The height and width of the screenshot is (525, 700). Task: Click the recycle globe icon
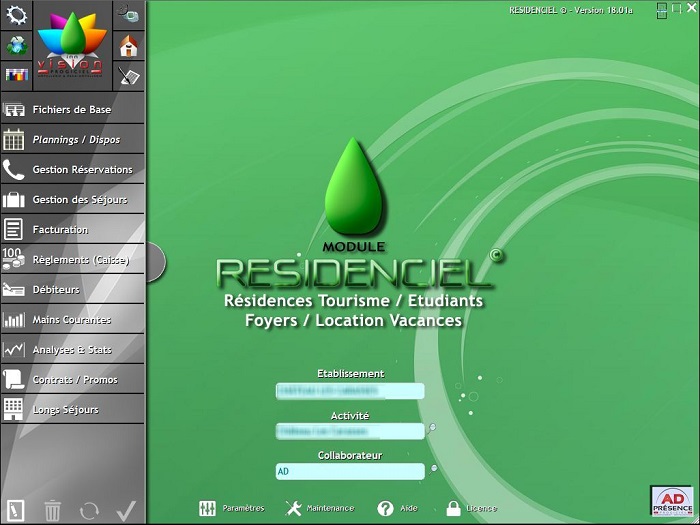tap(16, 46)
